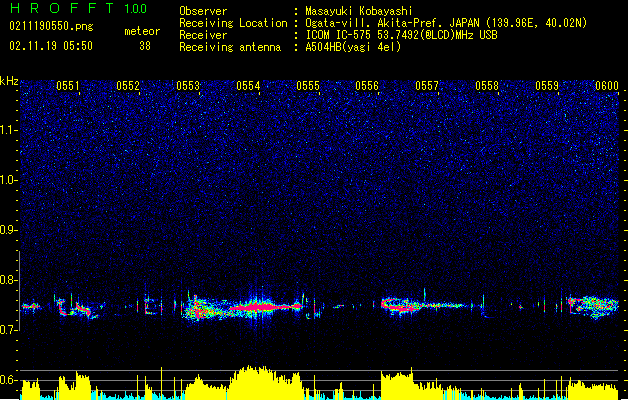The height and width of the screenshot is (400, 629).
Task: Click the 0.6 kHz axis label
Action: click(x=8, y=380)
